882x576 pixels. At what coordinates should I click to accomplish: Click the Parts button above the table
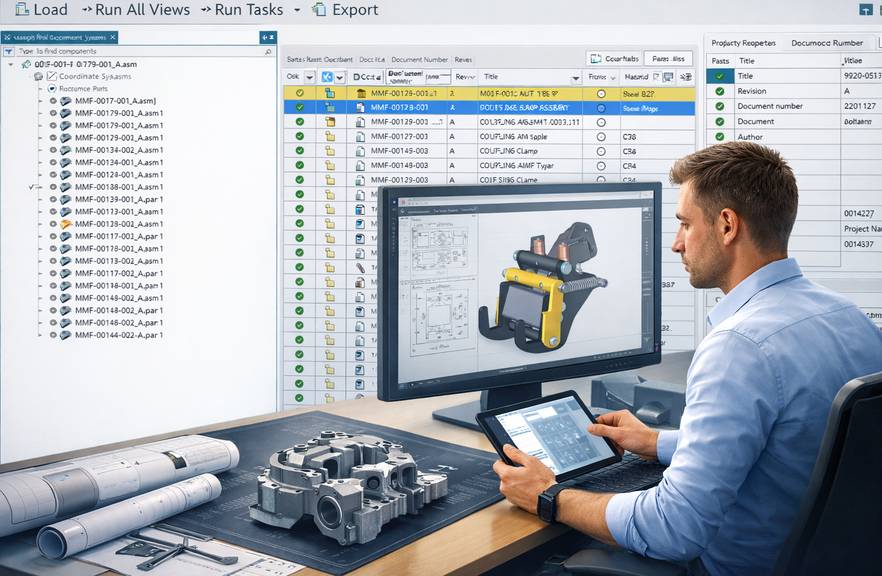pos(667,57)
